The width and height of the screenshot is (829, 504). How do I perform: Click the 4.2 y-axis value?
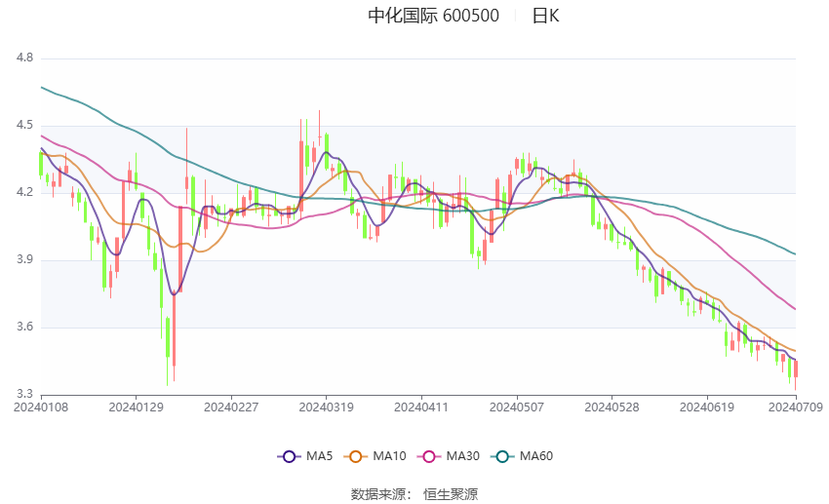24,192
